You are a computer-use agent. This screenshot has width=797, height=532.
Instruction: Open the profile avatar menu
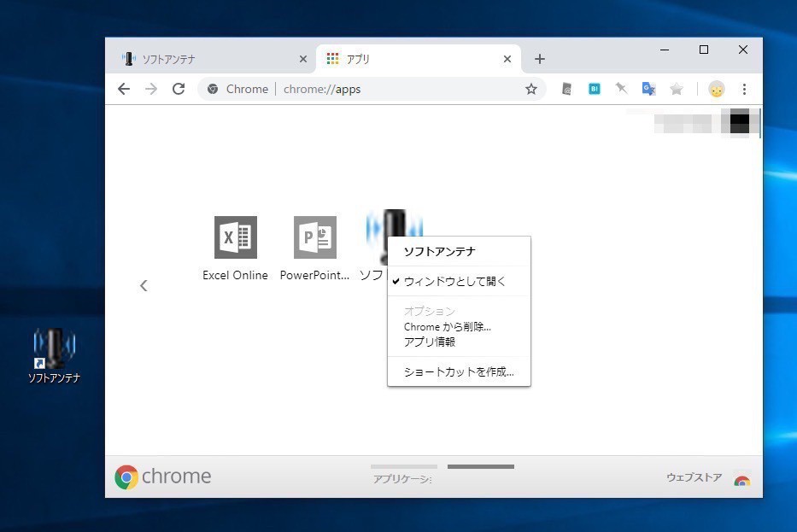pos(717,90)
